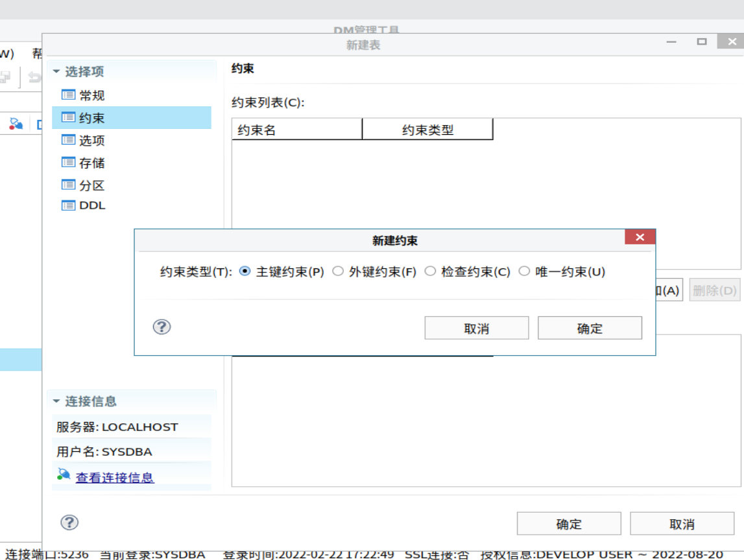
Task: Click the connection icon in main window toolbar
Action: click(16, 124)
